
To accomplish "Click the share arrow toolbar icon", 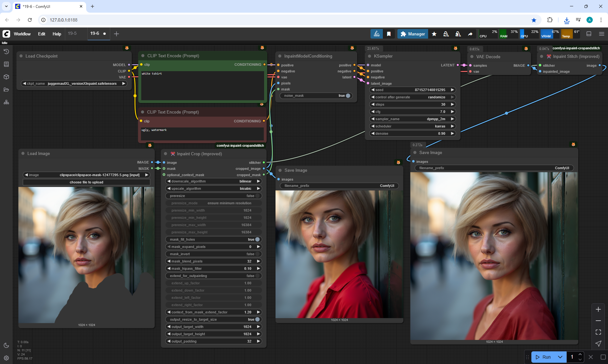I will pyautogui.click(x=470, y=34).
